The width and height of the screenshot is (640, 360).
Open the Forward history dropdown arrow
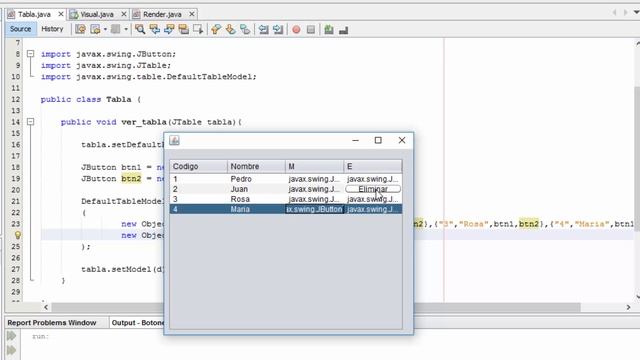click(x=126, y=29)
